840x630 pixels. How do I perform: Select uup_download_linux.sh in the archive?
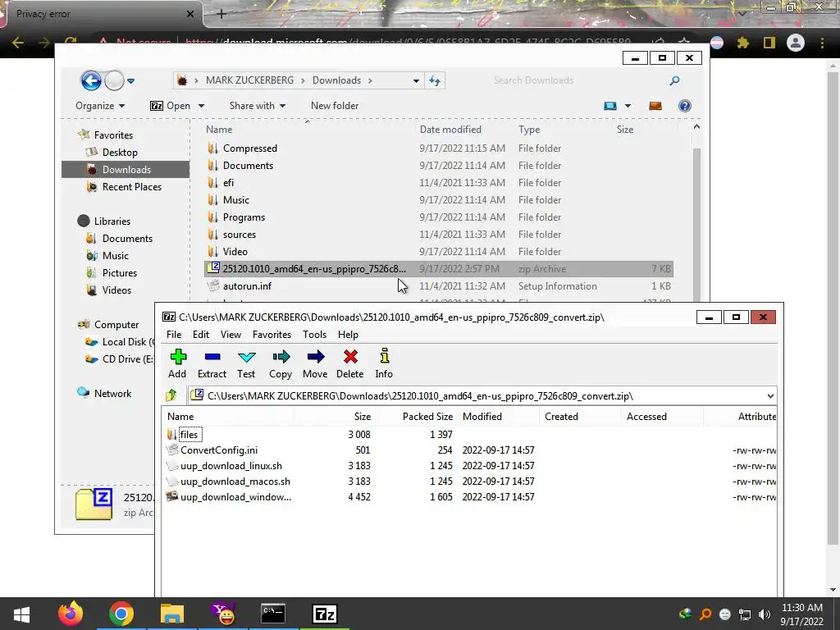click(x=231, y=466)
